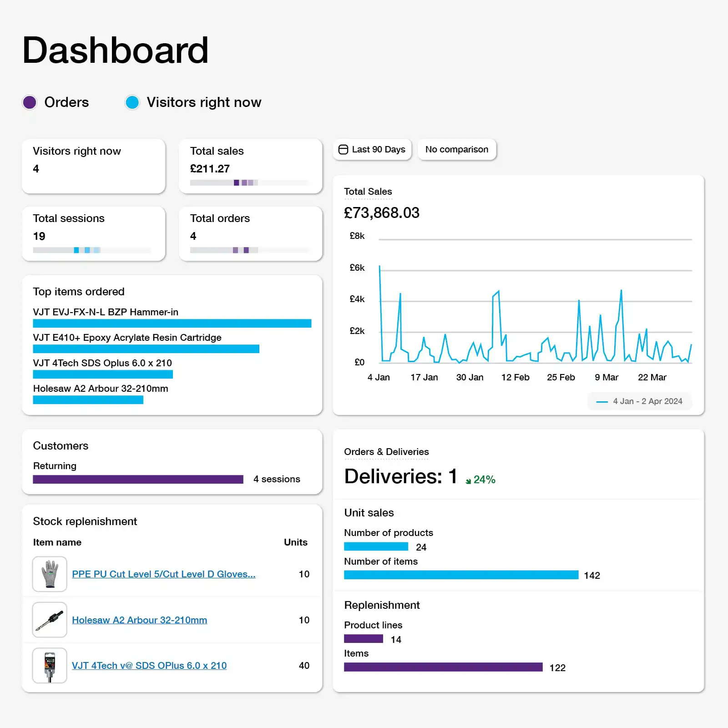Viewport: 728px width, 728px height.
Task: Click the gloves product thumbnail
Action: point(49,574)
